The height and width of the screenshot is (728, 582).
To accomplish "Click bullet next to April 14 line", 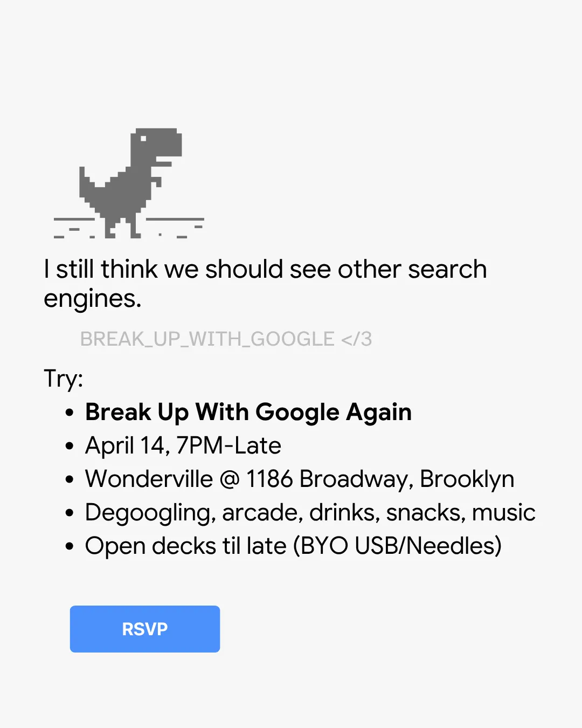I will tap(69, 447).
